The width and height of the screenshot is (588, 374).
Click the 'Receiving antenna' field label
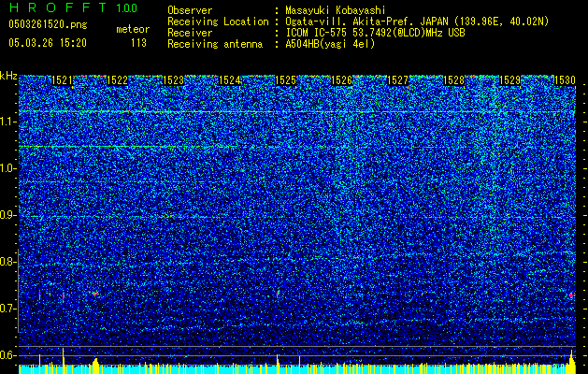click(x=215, y=44)
